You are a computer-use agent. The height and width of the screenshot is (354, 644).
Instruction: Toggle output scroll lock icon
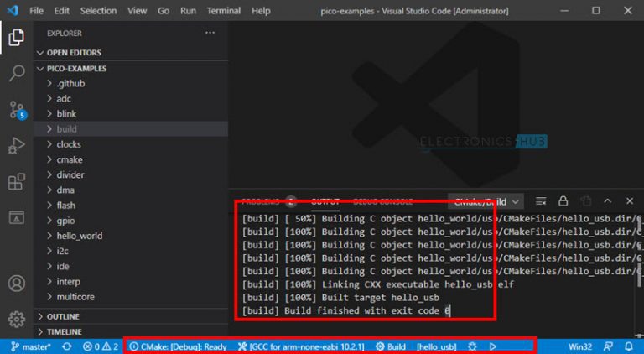(x=563, y=201)
